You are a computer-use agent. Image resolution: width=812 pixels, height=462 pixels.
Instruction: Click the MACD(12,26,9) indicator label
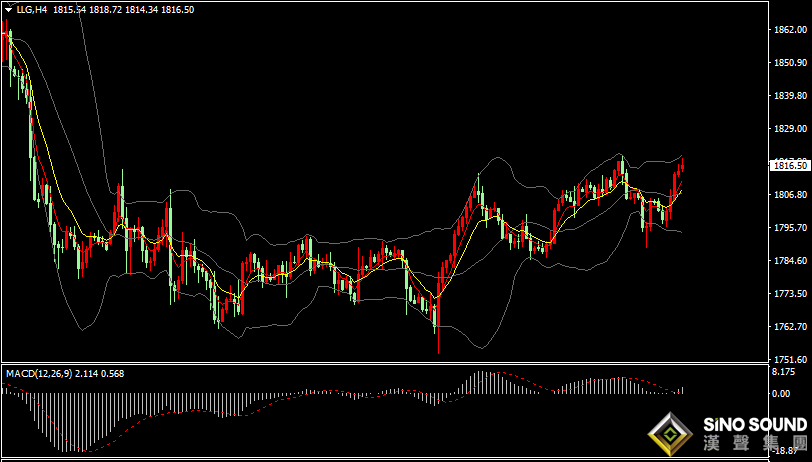pos(39,373)
